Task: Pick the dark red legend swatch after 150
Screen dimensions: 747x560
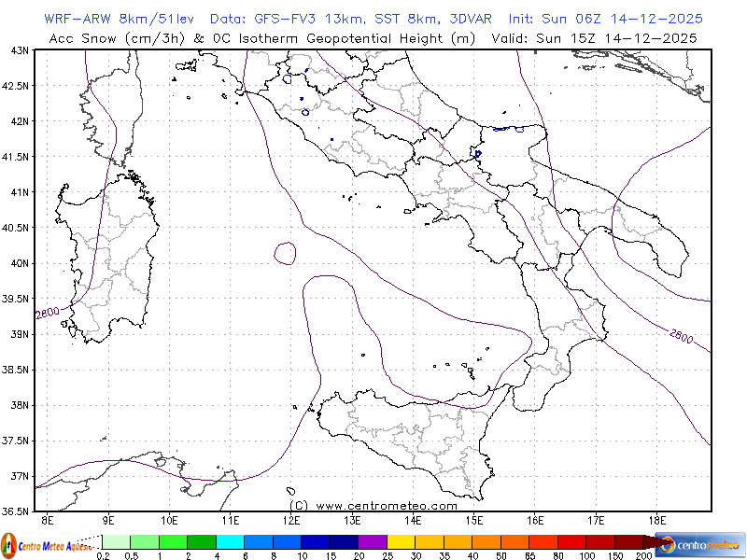Action: click(628, 541)
